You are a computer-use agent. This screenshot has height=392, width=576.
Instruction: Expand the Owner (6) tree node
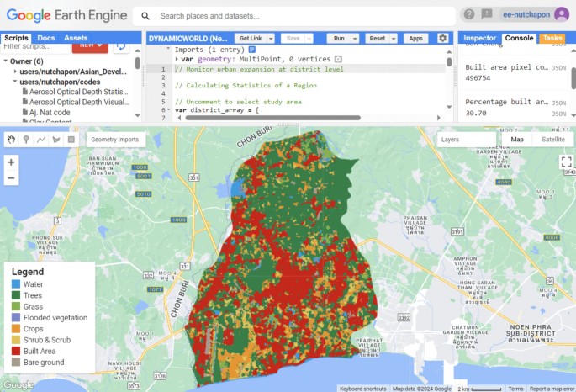pos(7,61)
